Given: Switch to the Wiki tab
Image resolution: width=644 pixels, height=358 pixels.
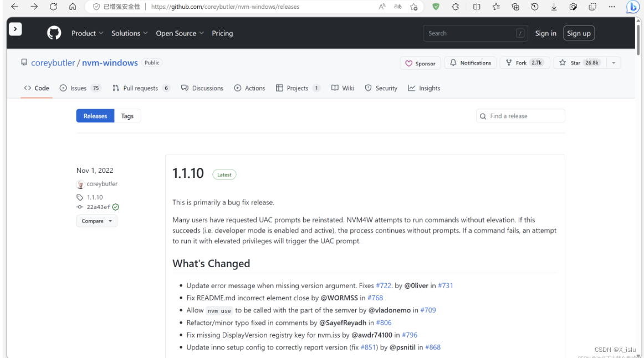Looking at the screenshot, I should [x=343, y=88].
